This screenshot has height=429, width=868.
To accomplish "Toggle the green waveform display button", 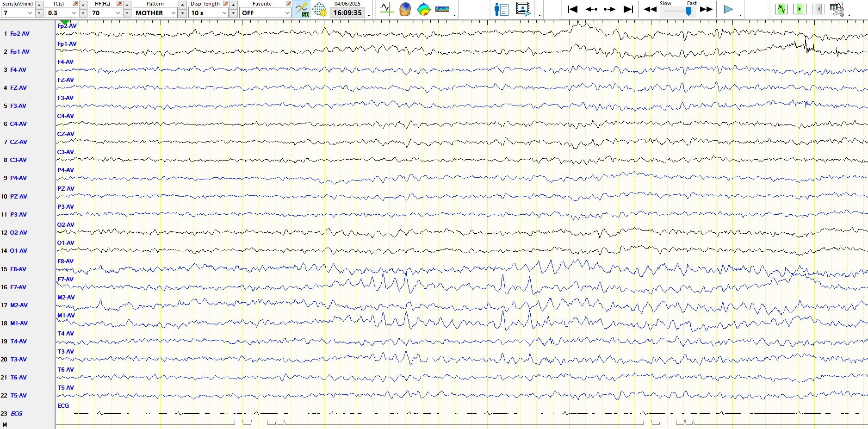I will point(781,9).
